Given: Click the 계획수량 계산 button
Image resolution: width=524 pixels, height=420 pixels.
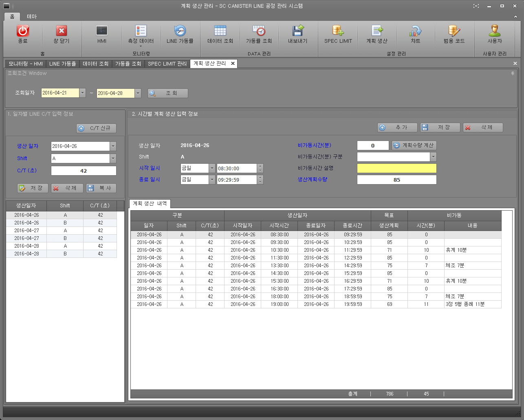Looking at the screenshot, I should [x=414, y=145].
